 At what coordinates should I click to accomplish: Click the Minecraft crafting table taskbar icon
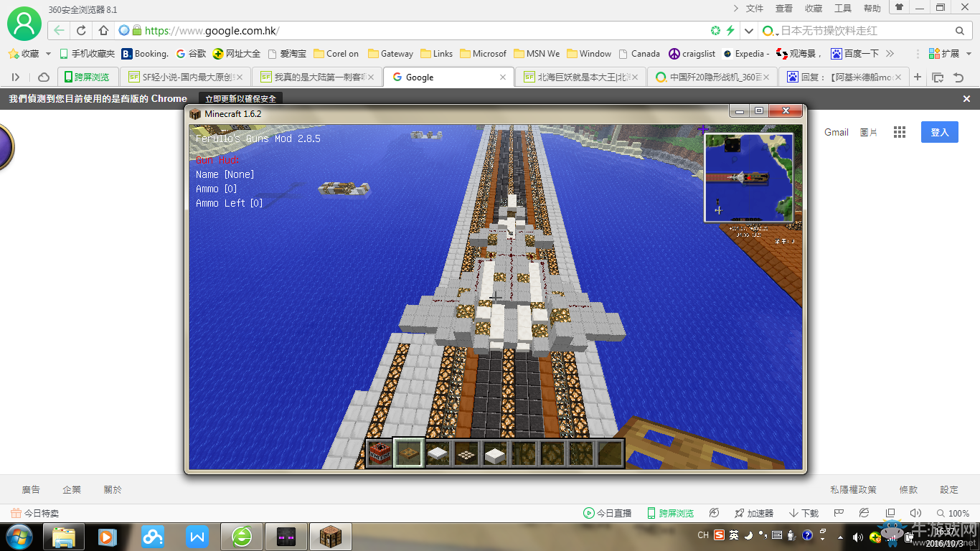click(334, 536)
